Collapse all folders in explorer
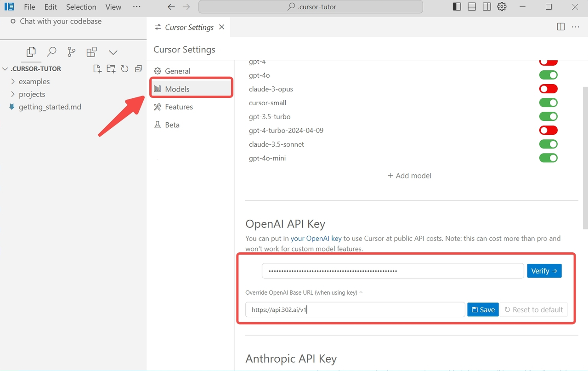 pos(138,69)
